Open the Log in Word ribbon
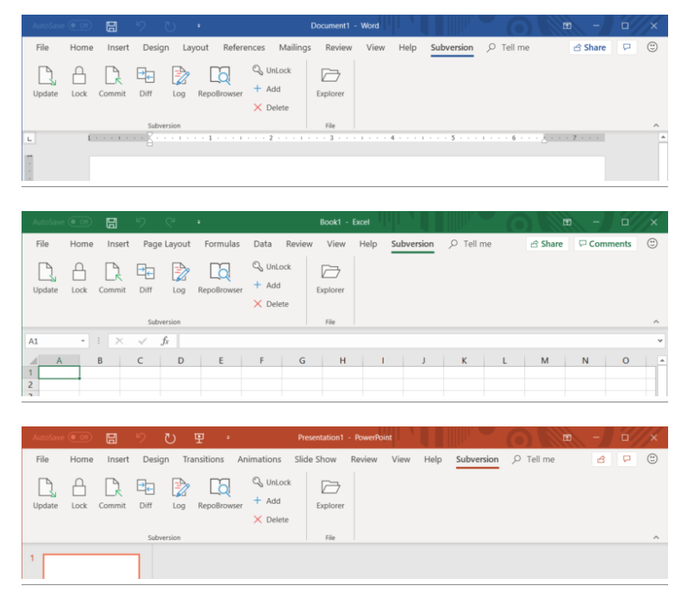Viewport: 700px width, 597px height. [179, 81]
